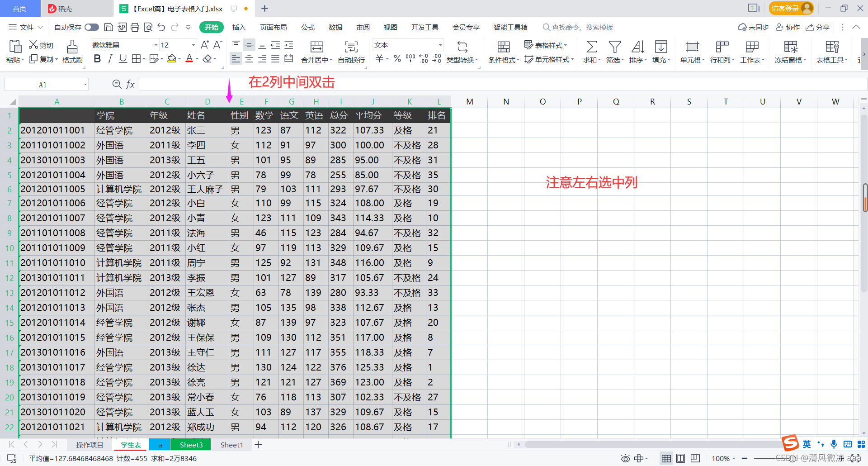Viewport: 868px width, 466px height.
Task: Click the percent style icon
Action: [397, 59]
